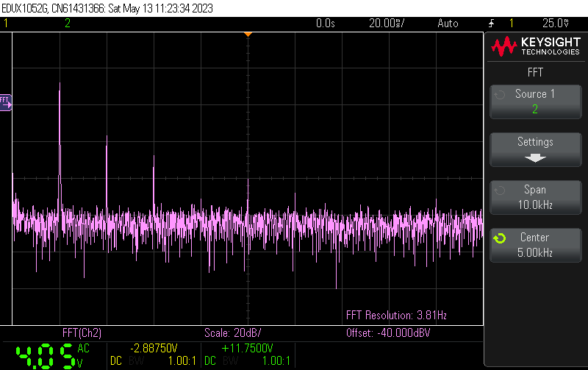
Task: Click the +11.7500V channel 2 offset
Action: point(248,348)
